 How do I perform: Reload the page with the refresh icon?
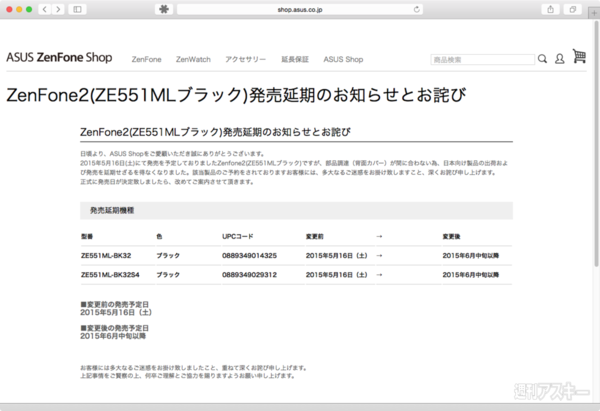[417, 9]
